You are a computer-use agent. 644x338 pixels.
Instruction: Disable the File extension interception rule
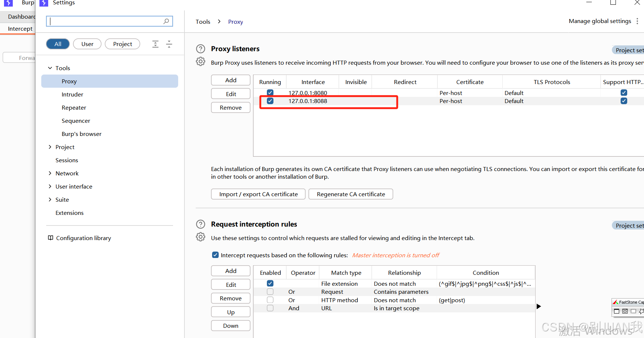(270, 284)
